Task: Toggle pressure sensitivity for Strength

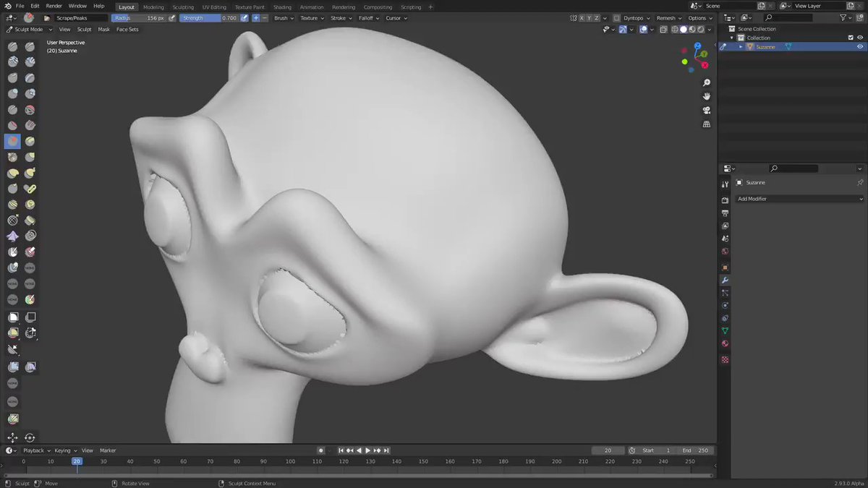Action: pyautogui.click(x=244, y=18)
